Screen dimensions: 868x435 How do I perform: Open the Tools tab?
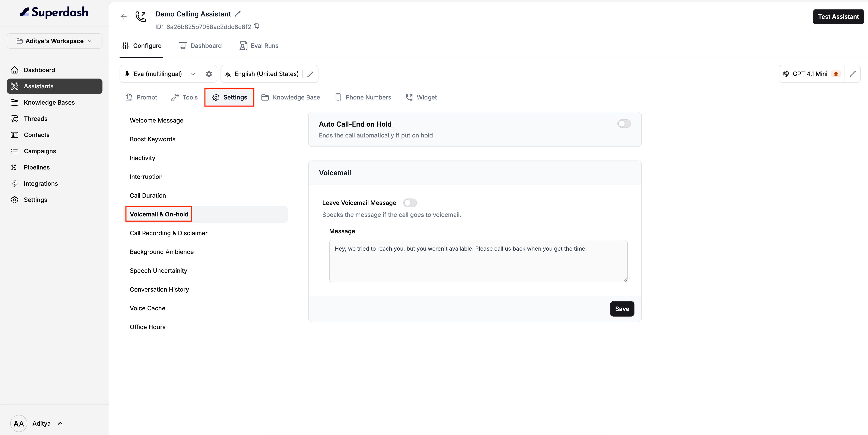click(x=185, y=97)
